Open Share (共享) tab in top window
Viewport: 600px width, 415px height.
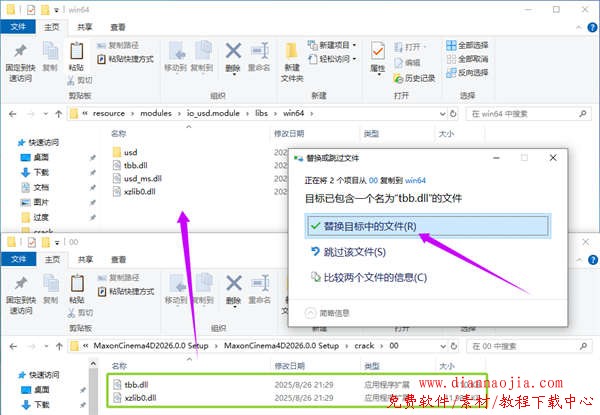(84, 27)
